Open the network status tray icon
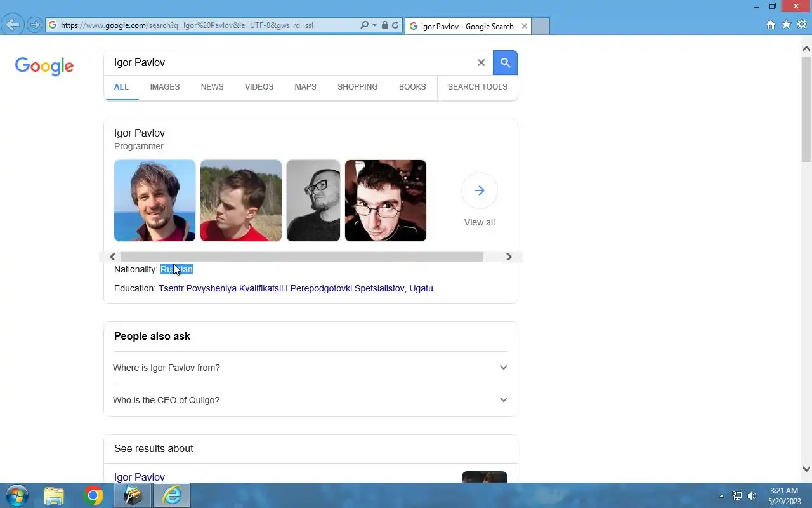This screenshot has width=812, height=508. pyautogui.click(x=737, y=496)
